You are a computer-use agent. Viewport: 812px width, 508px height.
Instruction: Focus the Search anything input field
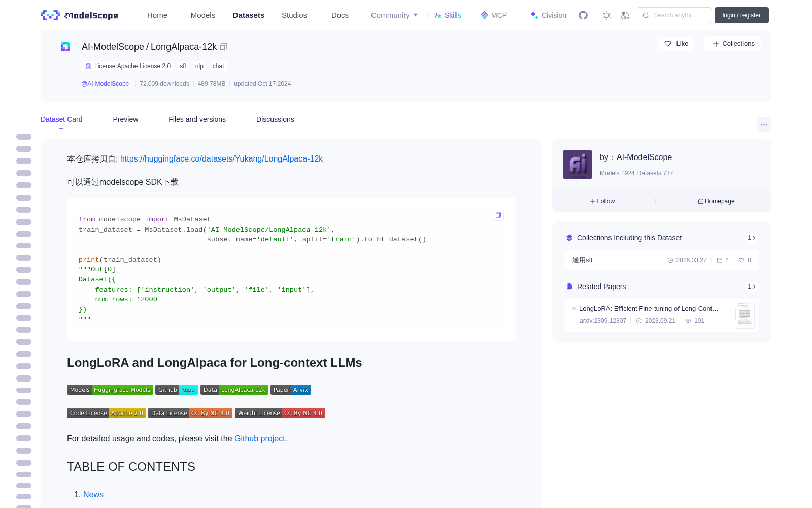coord(674,15)
